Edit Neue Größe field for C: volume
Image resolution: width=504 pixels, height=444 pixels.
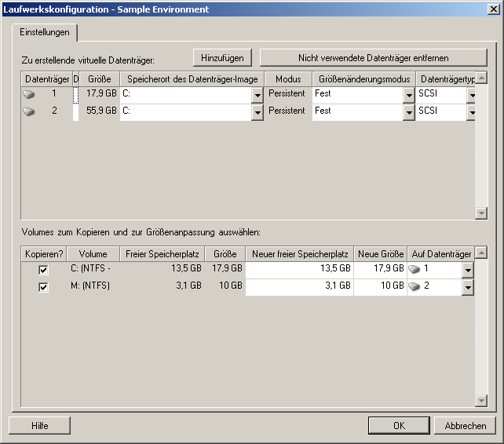point(380,269)
